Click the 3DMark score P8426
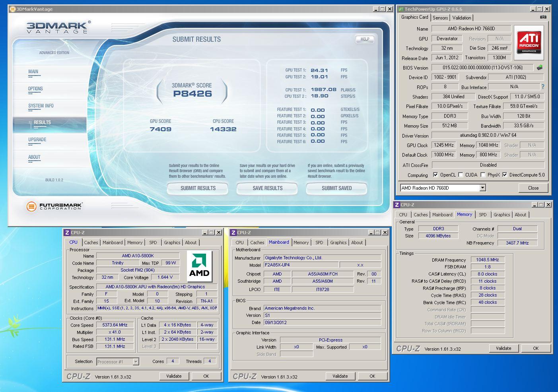 192,94
